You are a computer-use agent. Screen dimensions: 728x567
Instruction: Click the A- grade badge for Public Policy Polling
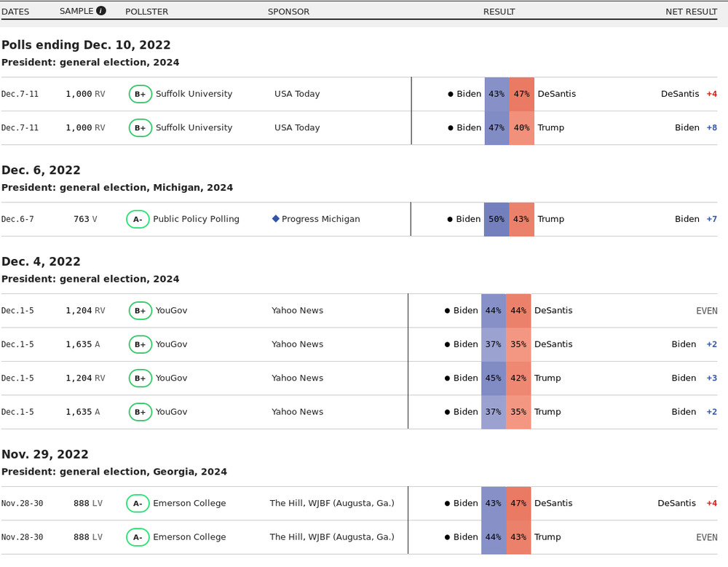pos(138,219)
